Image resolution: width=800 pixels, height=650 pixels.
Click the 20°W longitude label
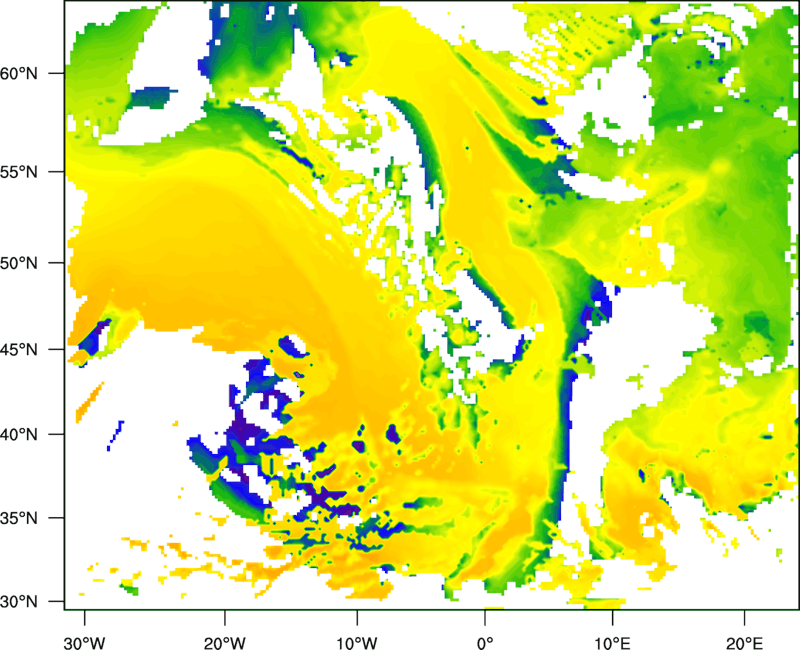[224, 643]
